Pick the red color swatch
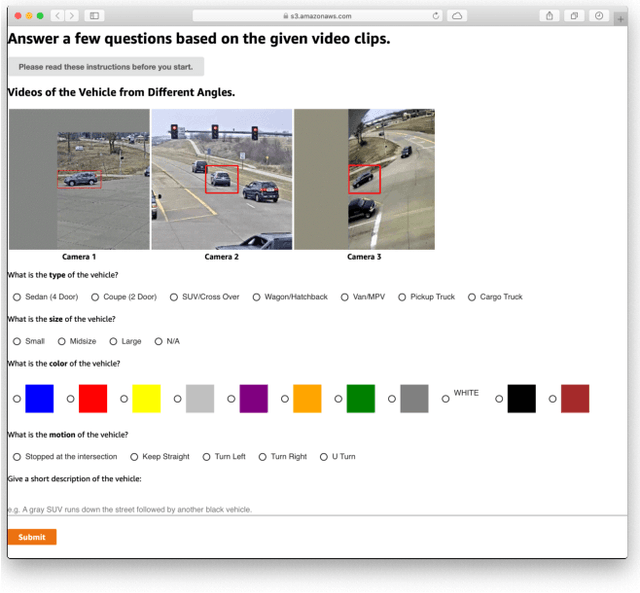Image resolution: width=640 pixels, height=593 pixels. pos(93,398)
